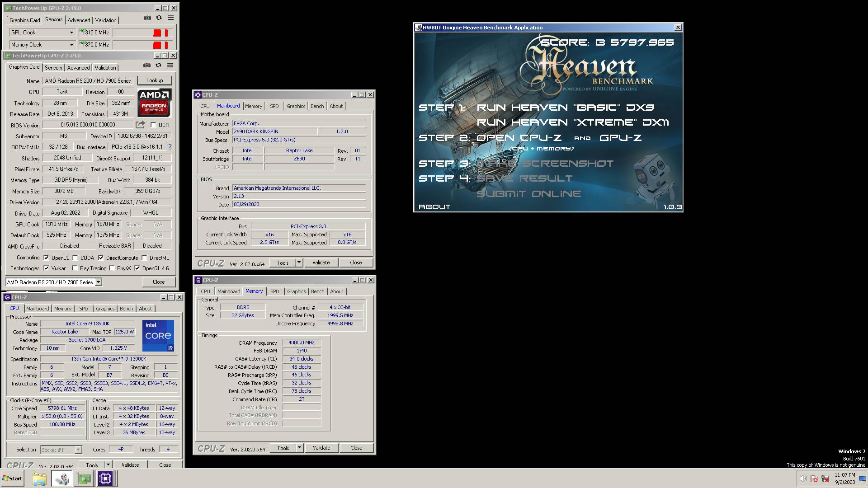Click the Tools button in CPU-Z Memory window
Screen dimensions: 868x488
point(283,448)
